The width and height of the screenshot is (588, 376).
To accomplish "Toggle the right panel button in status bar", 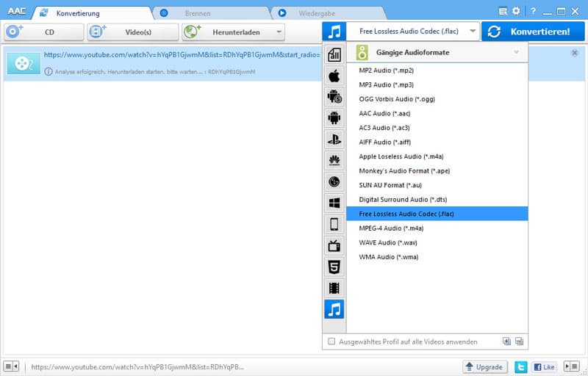I will tap(571, 366).
